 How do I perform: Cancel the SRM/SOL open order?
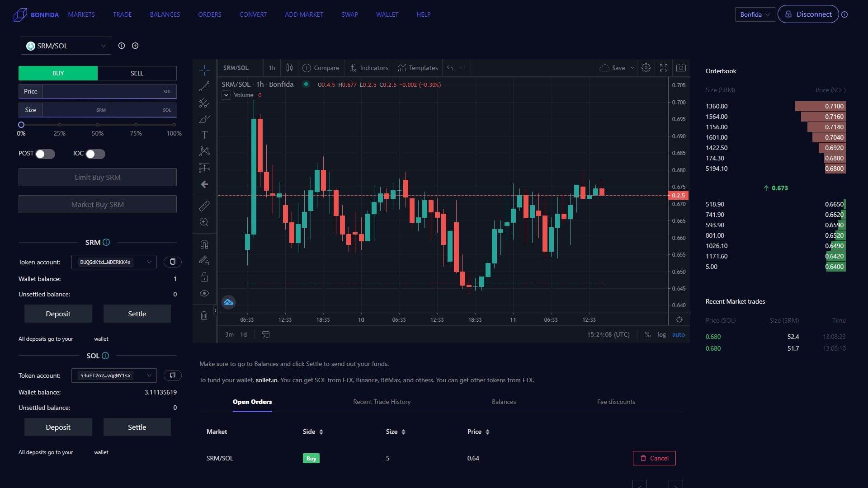coord(654,458)
